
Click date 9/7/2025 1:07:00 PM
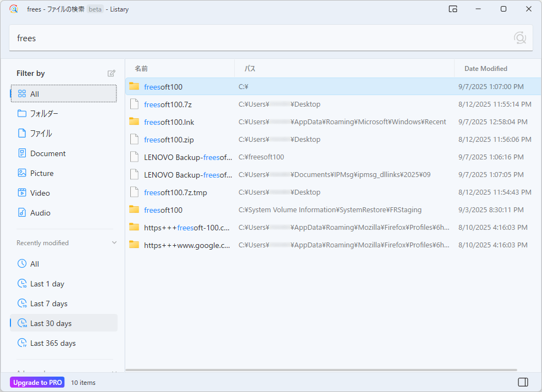pyautogui.click(x=491, y=86)
